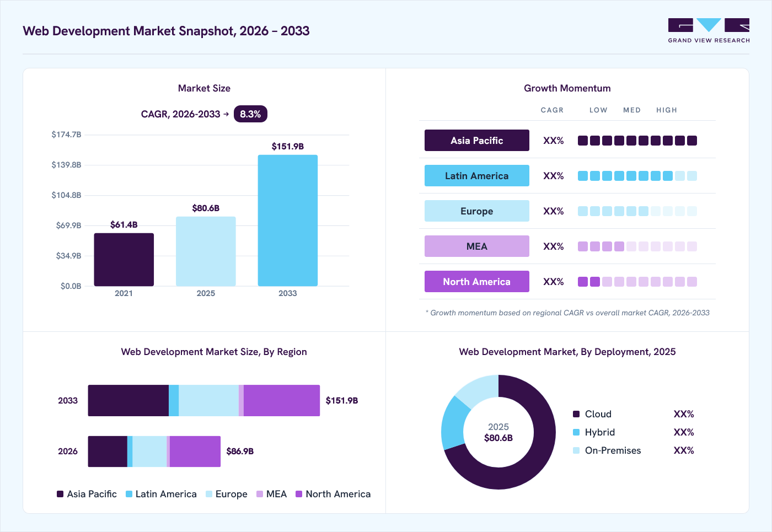The width and height of the screenshot is (772, 532).
Task: Click the $151.9B label above 2033 bar
Action: click(x=288, y=147)
